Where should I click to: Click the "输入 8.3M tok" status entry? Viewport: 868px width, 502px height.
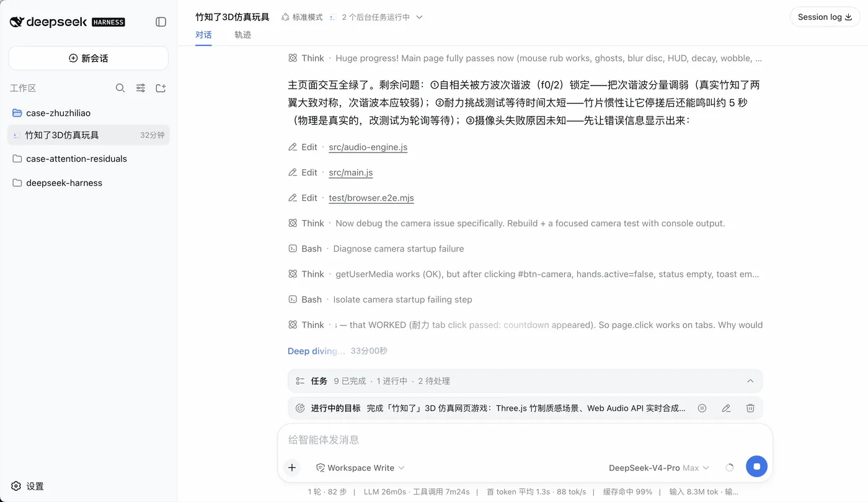click(694, 491)
